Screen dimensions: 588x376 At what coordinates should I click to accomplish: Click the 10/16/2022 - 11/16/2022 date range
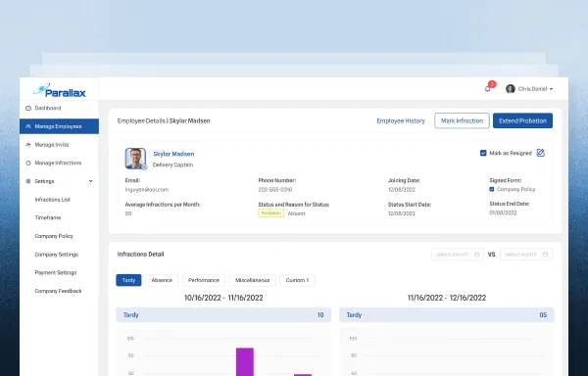[x=223, y=298]
